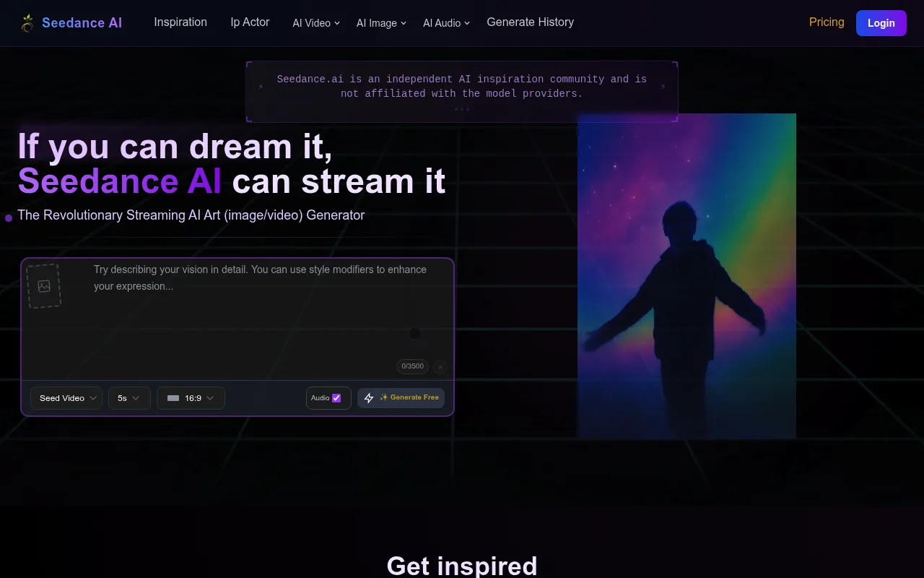Screen dimensions: 924x578
Task: Open the AI Audio dropdown menu
Action: coord(446,23)
